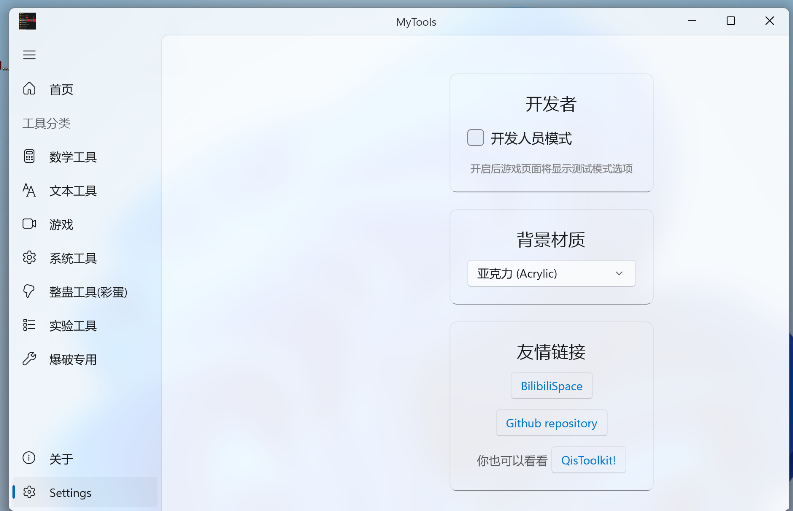Screen dimensions: 793x511
Task: Click the calculator icon for 数学工具
Action: pyautogui.click(x=29, y=156)
